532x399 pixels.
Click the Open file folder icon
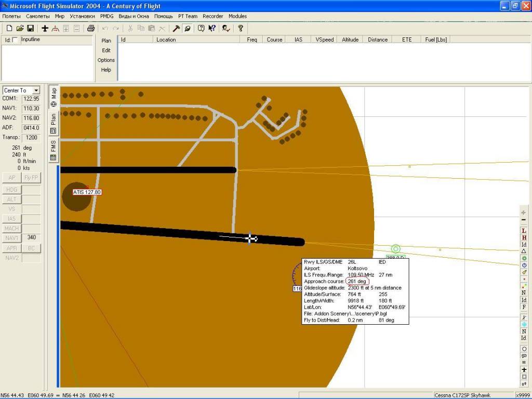pos(20,28)
